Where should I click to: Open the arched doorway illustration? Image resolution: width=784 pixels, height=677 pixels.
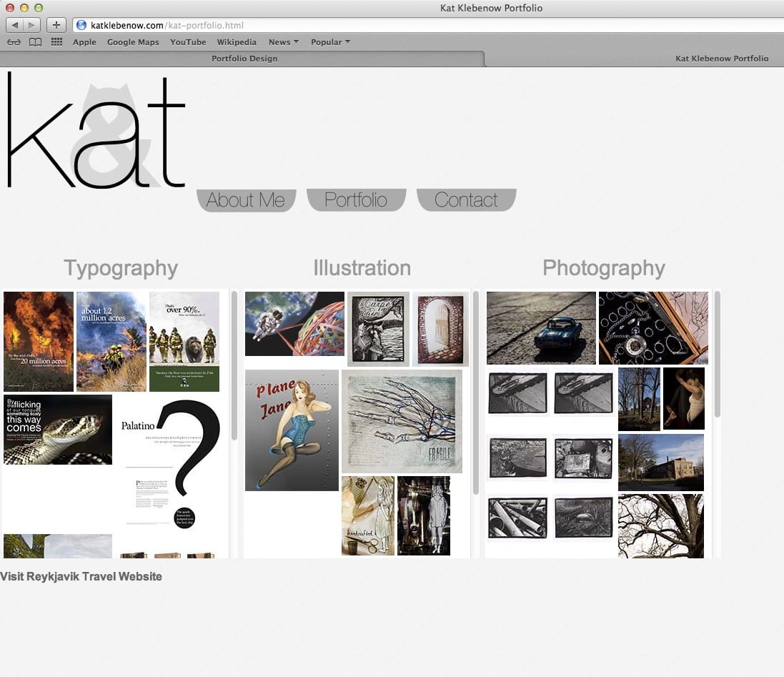440,329
